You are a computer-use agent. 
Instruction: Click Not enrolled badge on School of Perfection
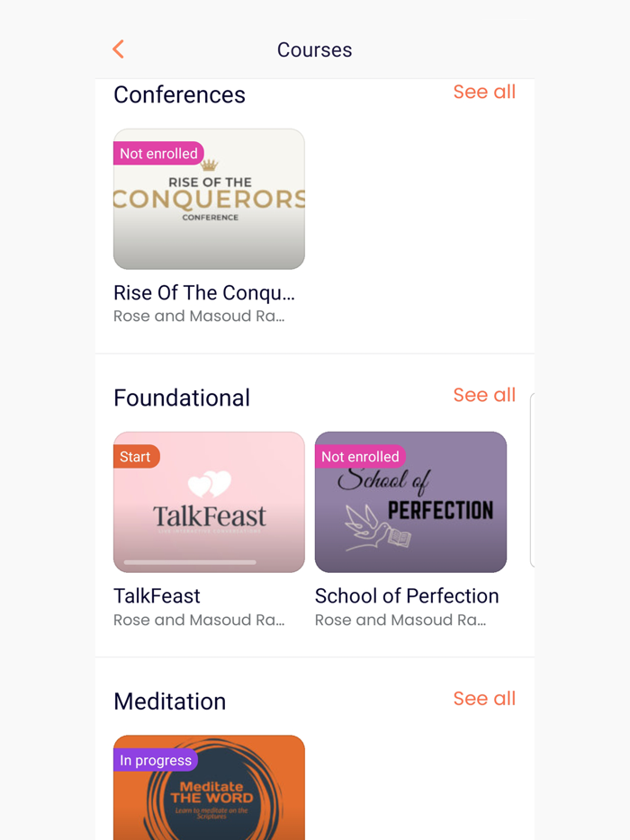[x=360, y=457]
